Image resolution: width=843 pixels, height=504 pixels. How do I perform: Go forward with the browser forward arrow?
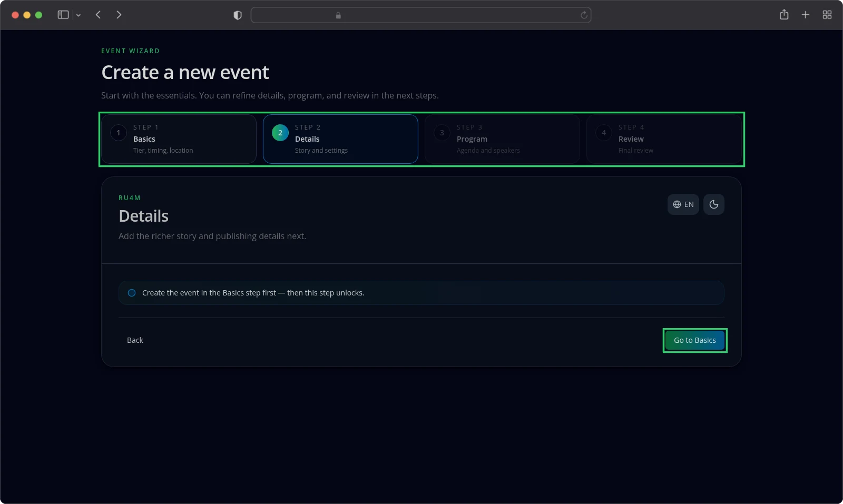pos(119,15)
